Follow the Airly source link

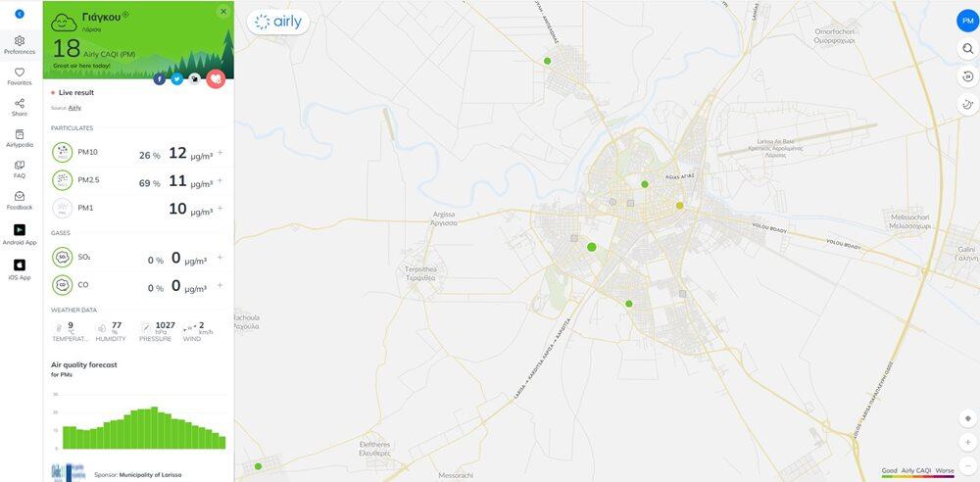[74, 108]
